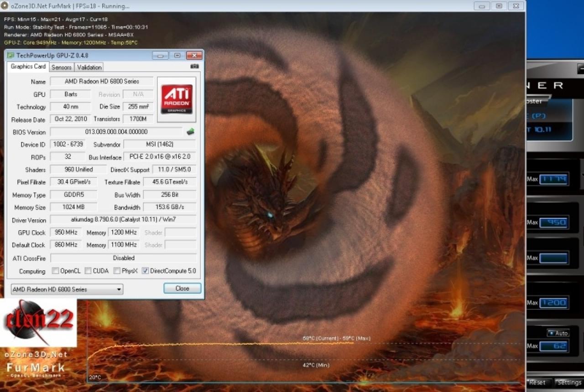The height and width of the screenshot is (392, 584).
Task: Open the Sensors tab
Action: point(61,67)
